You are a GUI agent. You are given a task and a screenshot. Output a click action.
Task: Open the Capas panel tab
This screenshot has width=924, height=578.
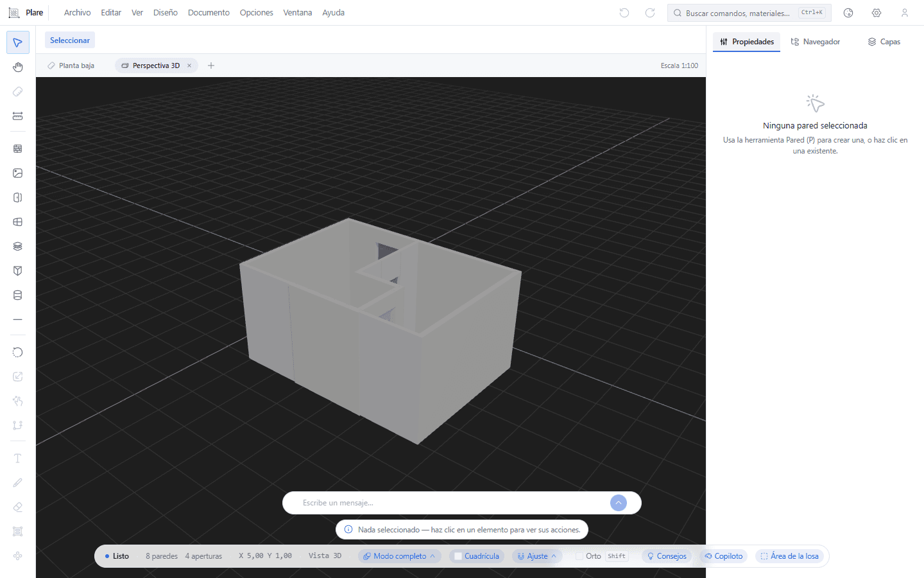click(884, 42)
